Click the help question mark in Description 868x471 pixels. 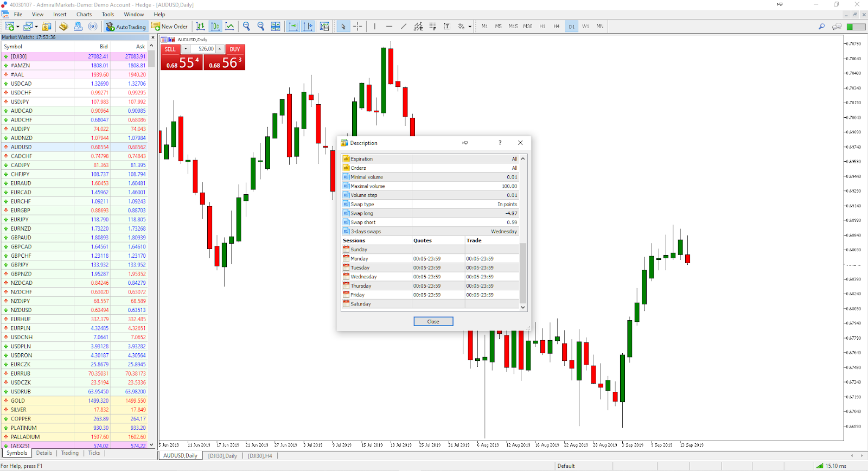(500, 143)
